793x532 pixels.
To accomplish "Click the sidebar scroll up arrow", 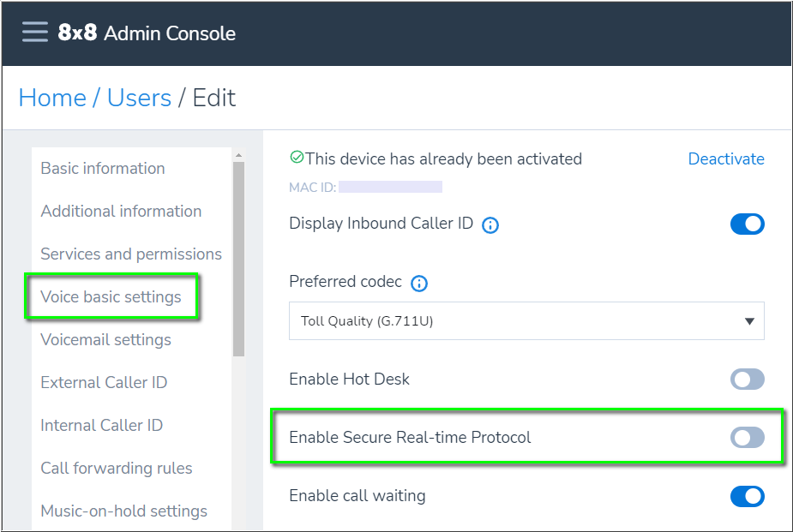I will 238,155.
